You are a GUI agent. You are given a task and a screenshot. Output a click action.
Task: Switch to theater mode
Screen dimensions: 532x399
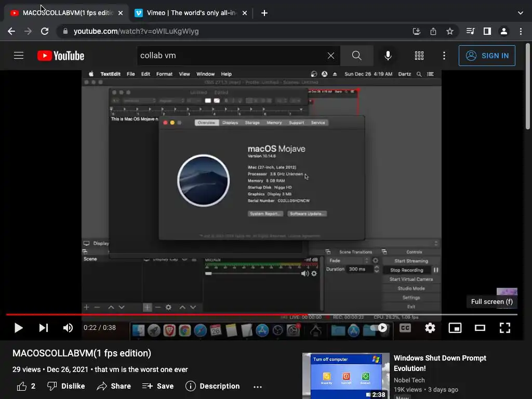[480, 328]
